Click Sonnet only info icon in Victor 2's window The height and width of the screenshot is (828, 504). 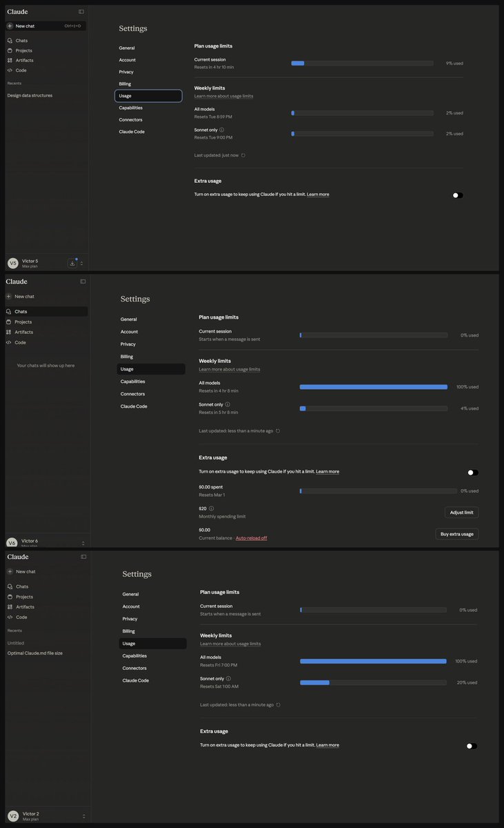point(228,679)
